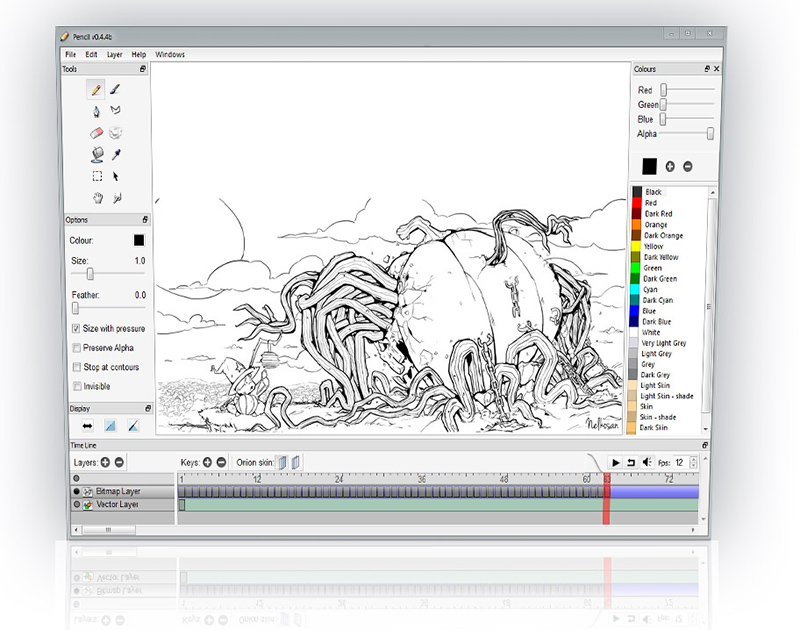Click the Clear frame tool icon
The width and height of the screenshot is (800, 630).
tap(116, 133)
